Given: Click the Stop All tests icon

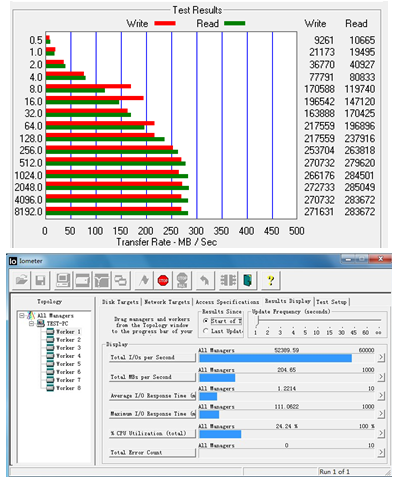Looking at the screenshot, I should [x=182, y=280].
